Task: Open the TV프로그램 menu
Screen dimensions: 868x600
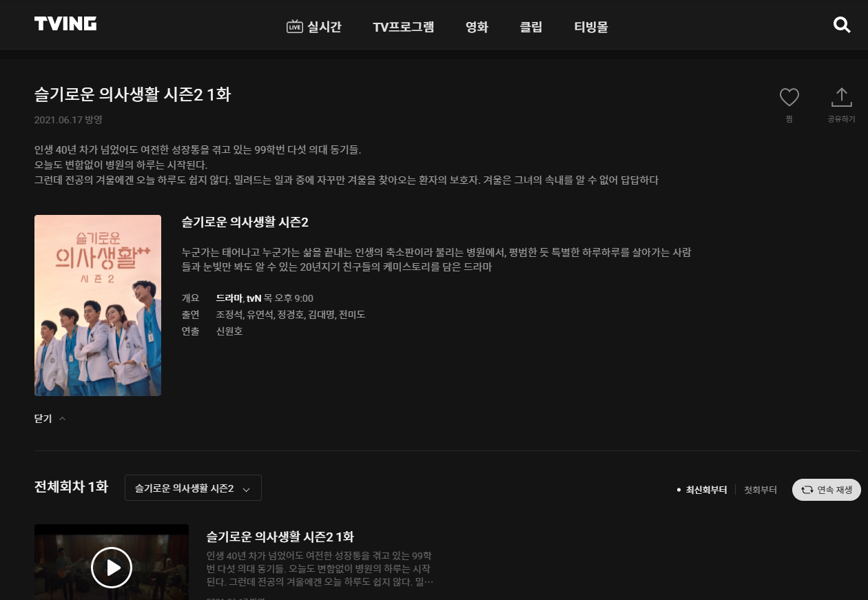Action: pyautogui.click(x=404, y=27)
